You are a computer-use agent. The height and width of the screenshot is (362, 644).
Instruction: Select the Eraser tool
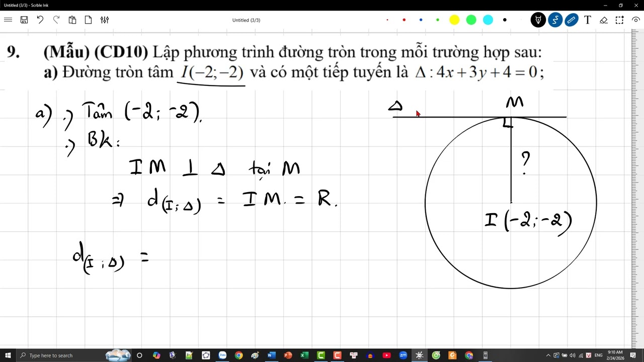(x=604, y=20)
